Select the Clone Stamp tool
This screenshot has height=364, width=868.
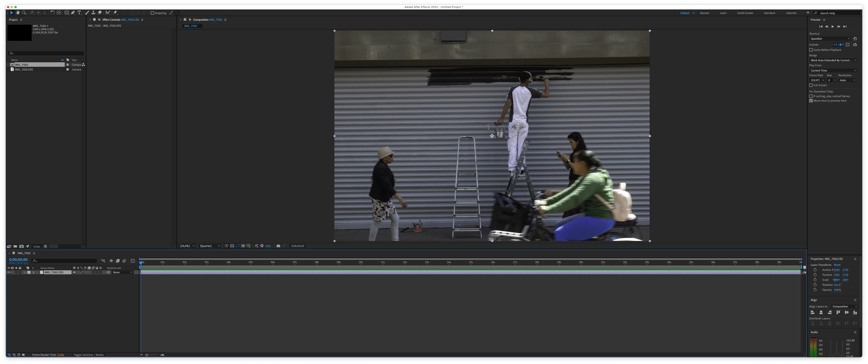[x=93, y=13]
